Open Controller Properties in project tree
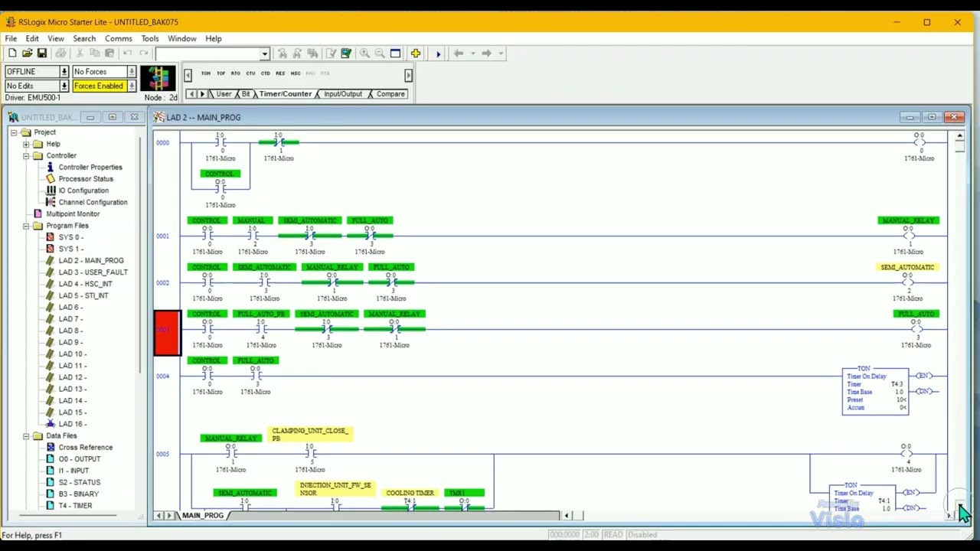980x551 pixels. pyautogui.click(x=90, y=167)
